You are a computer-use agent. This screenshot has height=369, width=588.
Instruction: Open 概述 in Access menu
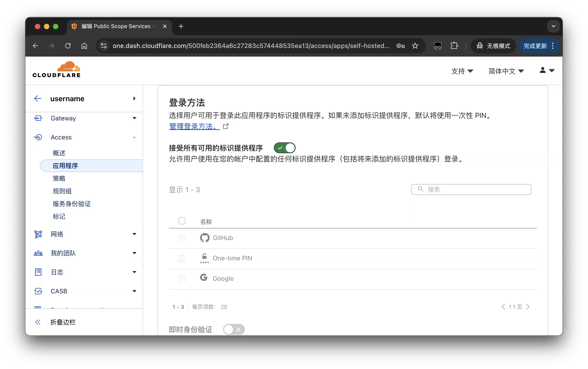tap(59, 153)
